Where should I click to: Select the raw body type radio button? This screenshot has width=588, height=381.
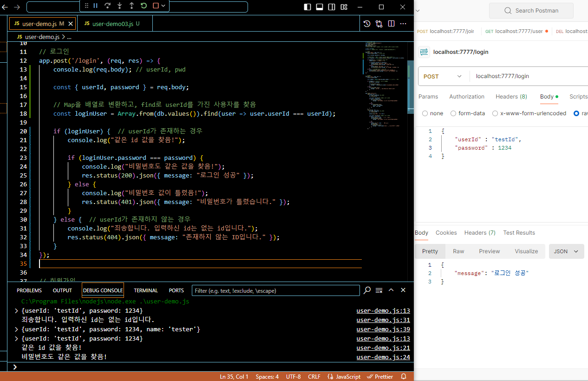pos(576,113)
